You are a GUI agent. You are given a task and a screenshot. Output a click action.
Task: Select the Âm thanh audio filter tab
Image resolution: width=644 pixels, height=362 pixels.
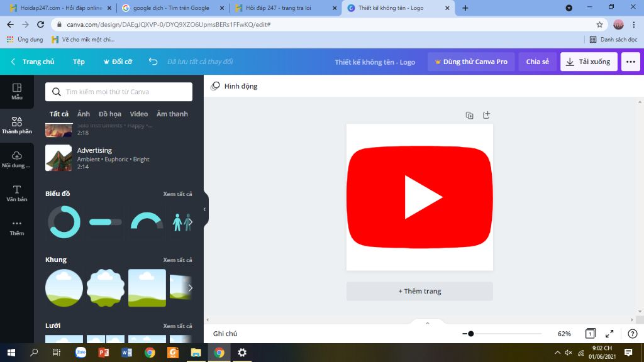pyautogui.click(x=172, y=114)
